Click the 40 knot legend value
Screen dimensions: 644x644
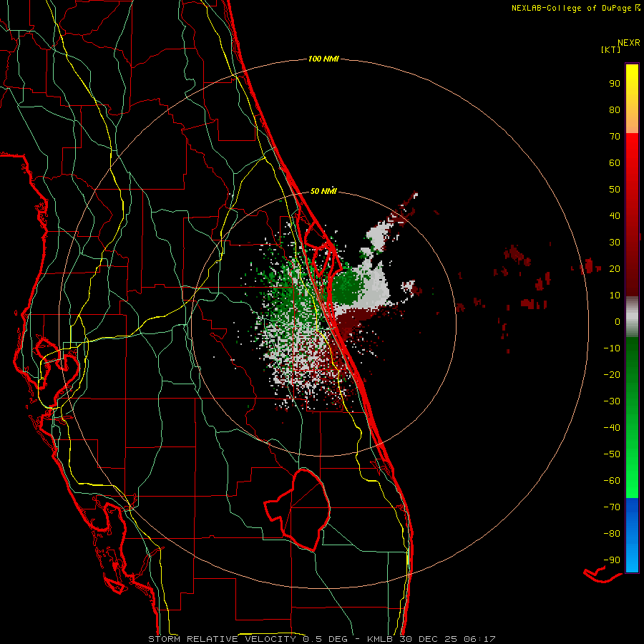coord(615,215)
